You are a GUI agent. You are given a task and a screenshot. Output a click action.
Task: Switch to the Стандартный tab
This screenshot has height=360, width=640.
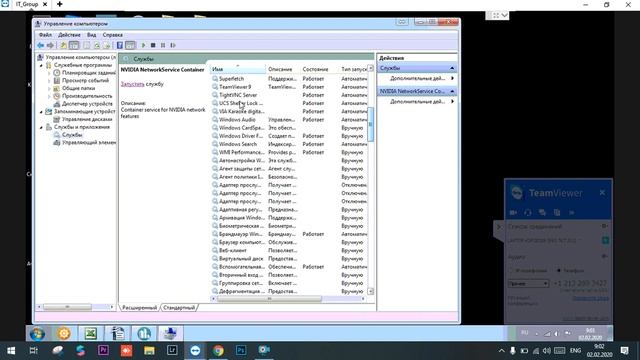[179, 307]
